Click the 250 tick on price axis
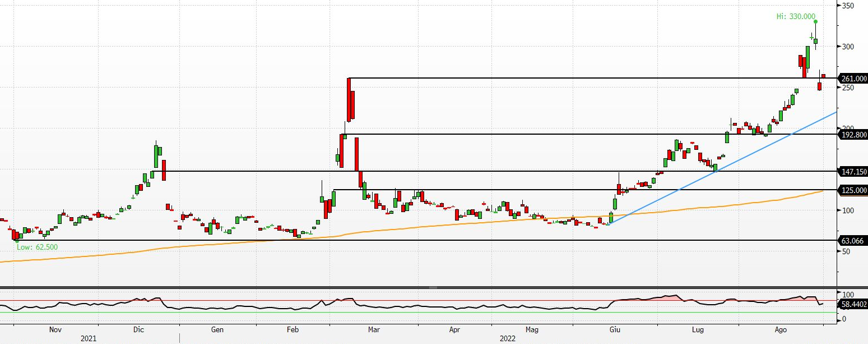Image resolution: width=868 pixels, height=344 pixels. [847, 88]
